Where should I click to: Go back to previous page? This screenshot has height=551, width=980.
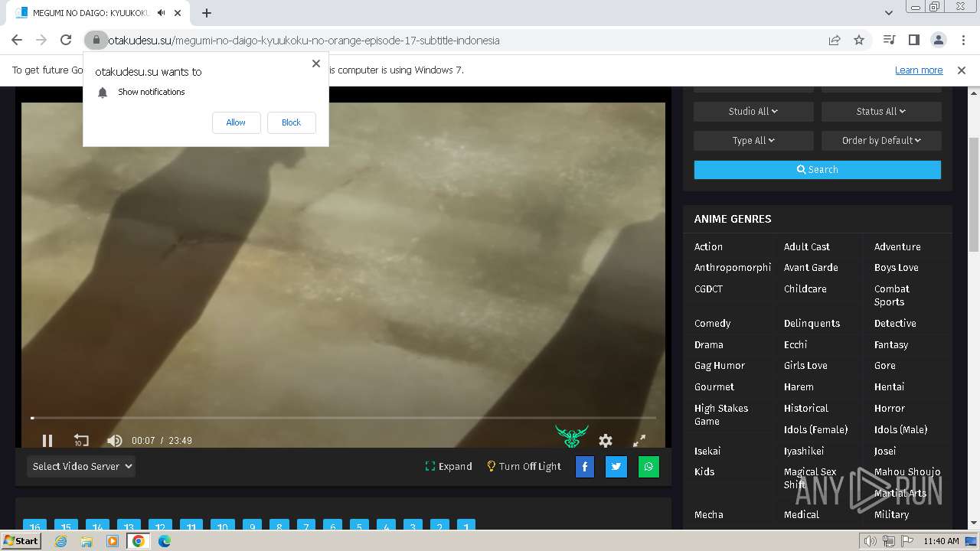click(x=17, y=40)
